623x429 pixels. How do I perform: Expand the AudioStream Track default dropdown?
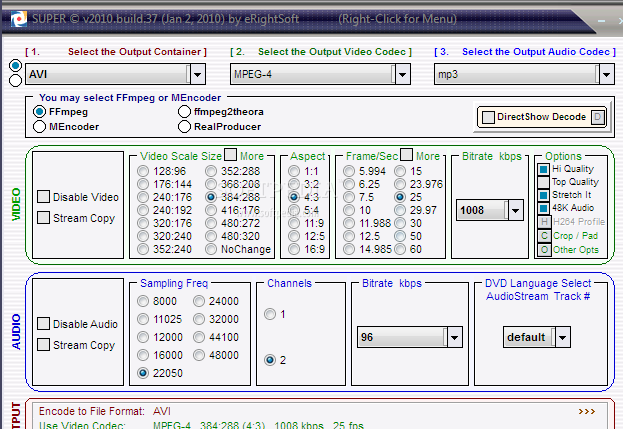562,337
